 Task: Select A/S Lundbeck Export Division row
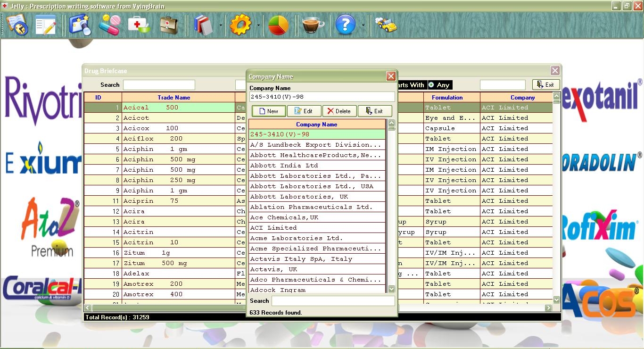[x=317, y=145]
